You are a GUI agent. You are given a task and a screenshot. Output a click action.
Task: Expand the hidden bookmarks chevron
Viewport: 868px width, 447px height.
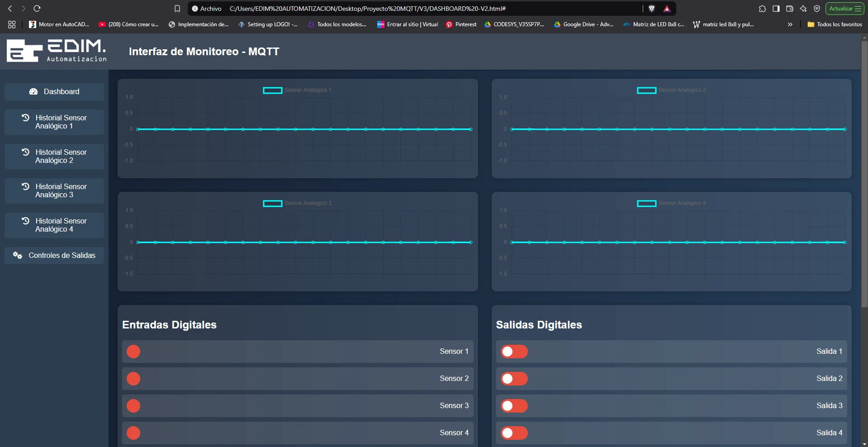pos(790,24)
